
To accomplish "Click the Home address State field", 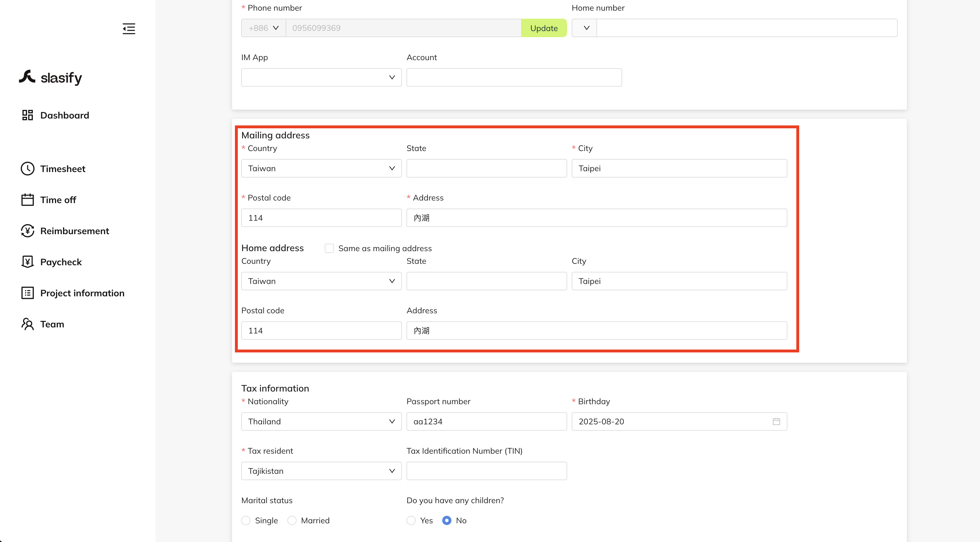I will pos(487,281).
